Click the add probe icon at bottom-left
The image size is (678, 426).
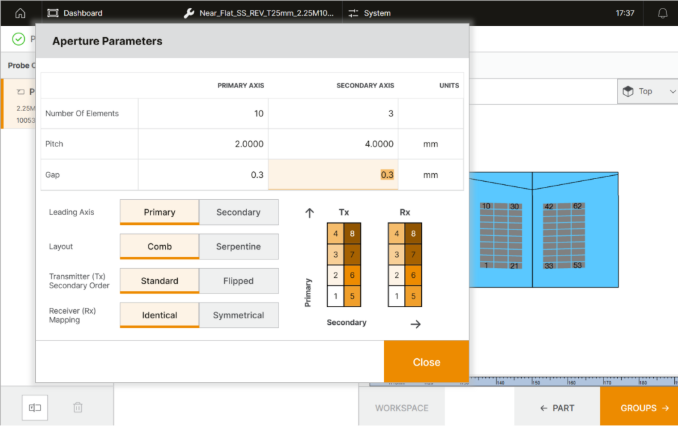35,407
